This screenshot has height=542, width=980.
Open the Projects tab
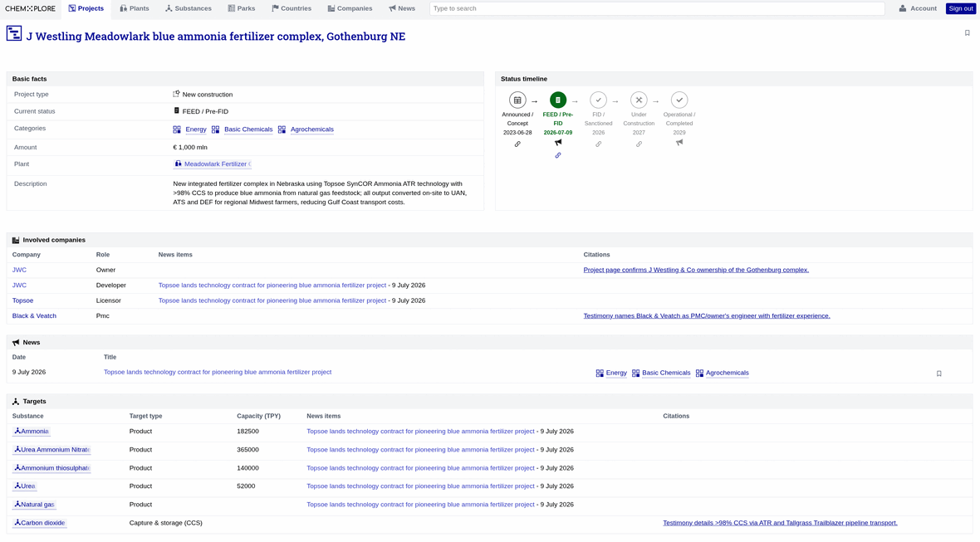tap(86, 8)
